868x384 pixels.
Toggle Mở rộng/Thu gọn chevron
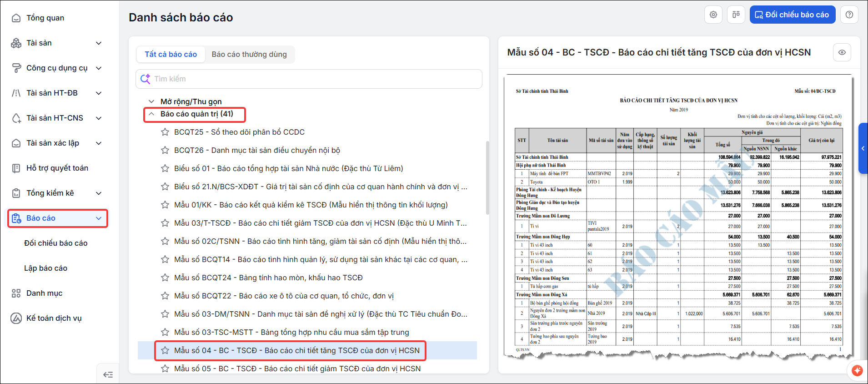(151, 101)
